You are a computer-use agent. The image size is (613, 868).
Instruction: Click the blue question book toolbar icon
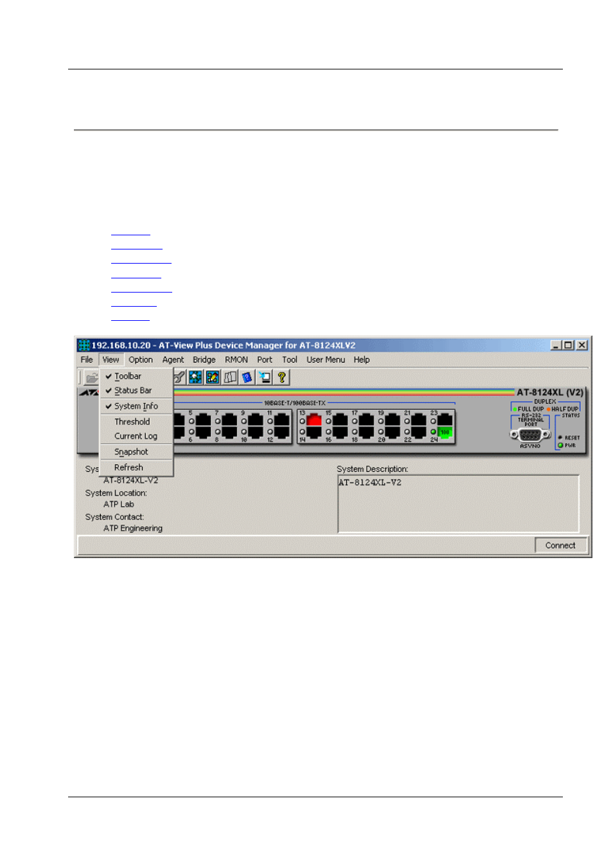pyautogui.click(x=247, y=377)
